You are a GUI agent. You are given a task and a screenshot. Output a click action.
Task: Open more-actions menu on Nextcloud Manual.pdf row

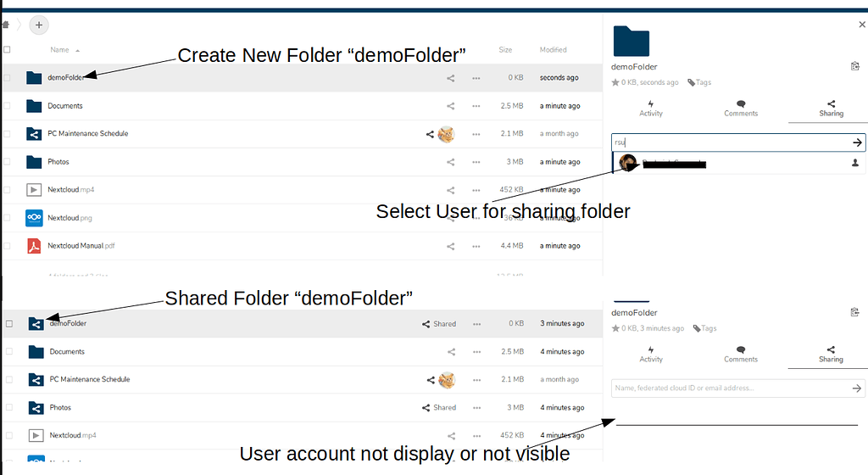476,246
